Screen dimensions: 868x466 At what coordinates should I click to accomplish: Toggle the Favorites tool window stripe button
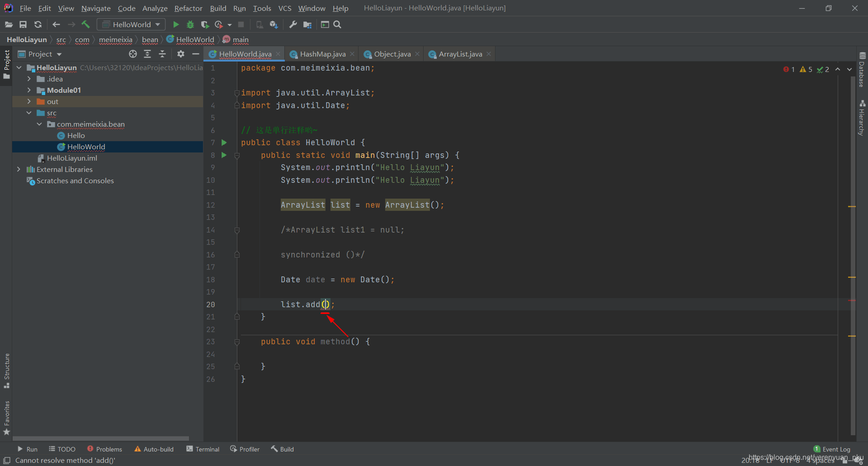click(x=6, y=418)
